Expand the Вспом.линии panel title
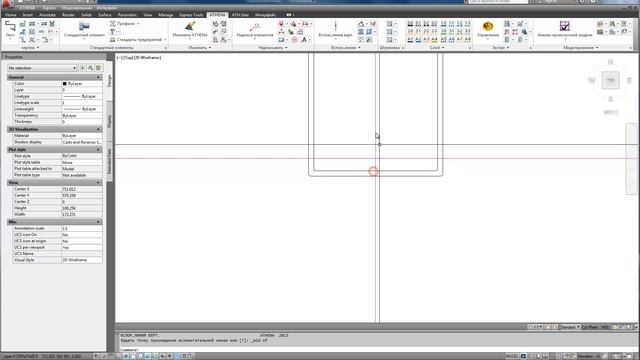Viewport: 640px width, 360px height. pyautogui.click(x=345, y=48)
